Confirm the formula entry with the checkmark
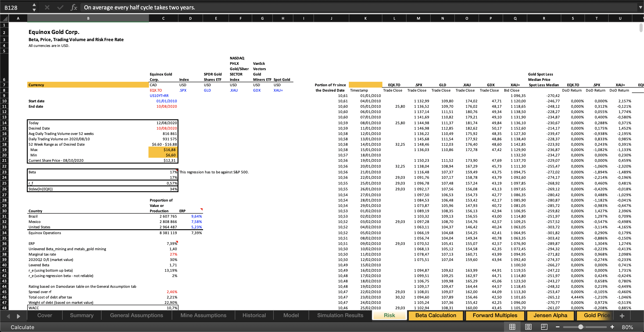Screen dimensions: 644x332 click(60, 8)
